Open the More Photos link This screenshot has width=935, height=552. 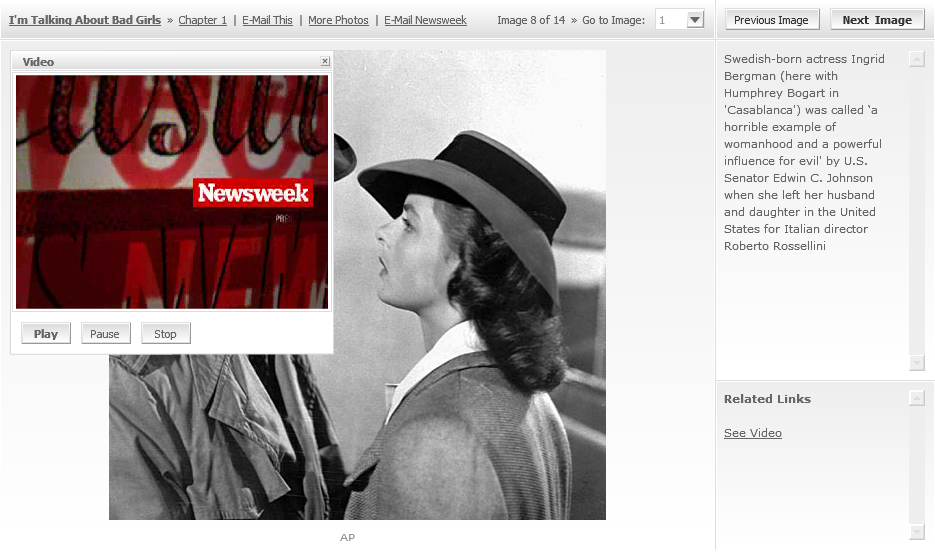pos(338,20)
